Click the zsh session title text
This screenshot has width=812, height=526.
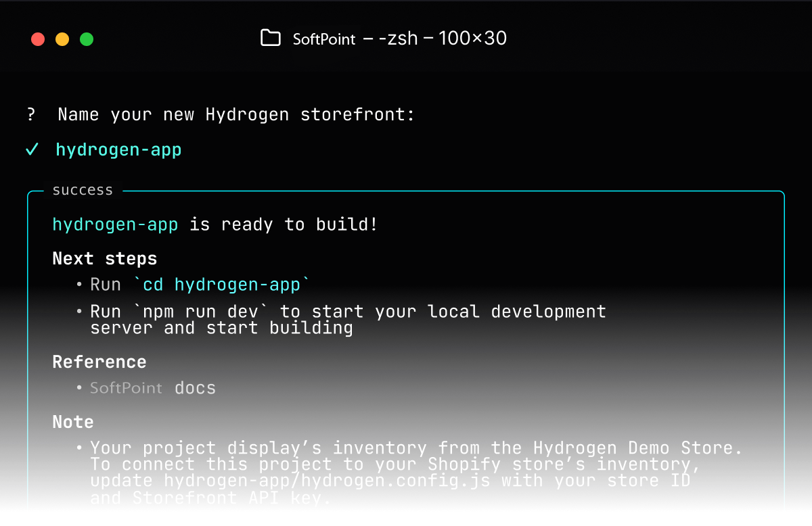pyautogui.click(x=399, y=39)
